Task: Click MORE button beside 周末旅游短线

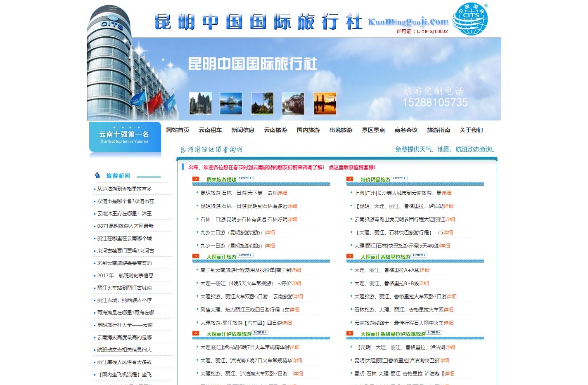Action: (245, 178)
